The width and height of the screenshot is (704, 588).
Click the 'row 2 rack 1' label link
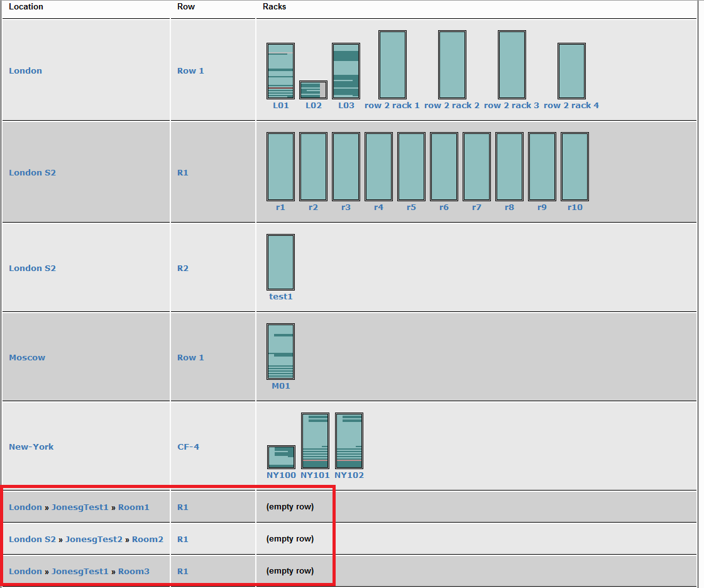(392, 106)
